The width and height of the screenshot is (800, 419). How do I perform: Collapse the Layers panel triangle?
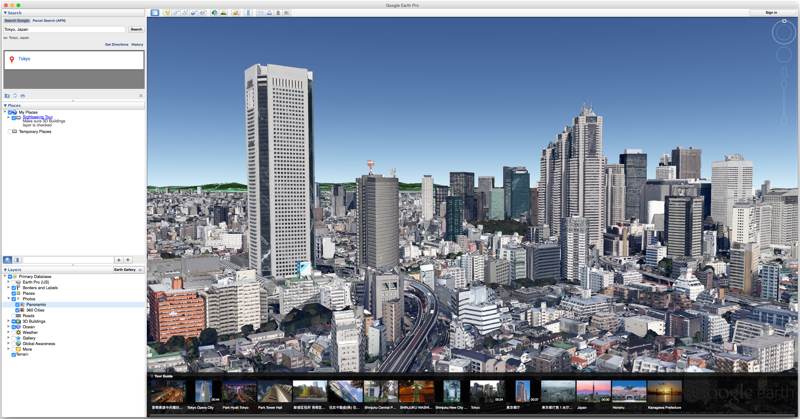(5, 270)
